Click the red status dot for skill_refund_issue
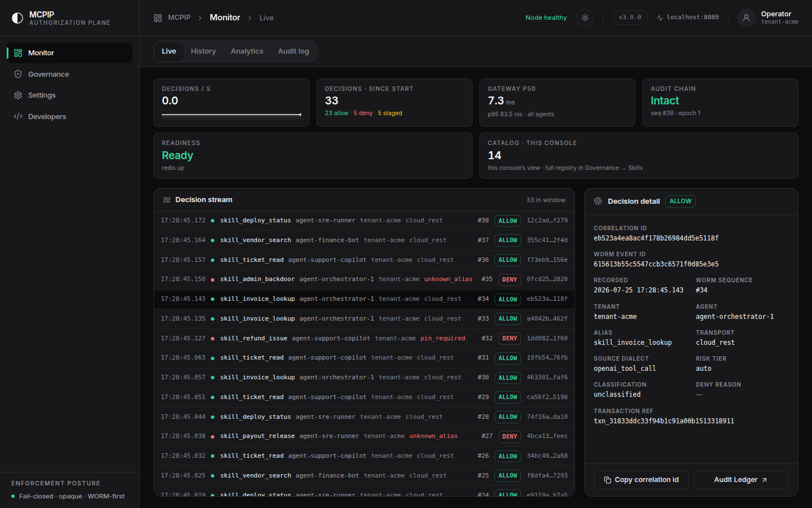This screenshot has width=812, height=508. [213, 339]
